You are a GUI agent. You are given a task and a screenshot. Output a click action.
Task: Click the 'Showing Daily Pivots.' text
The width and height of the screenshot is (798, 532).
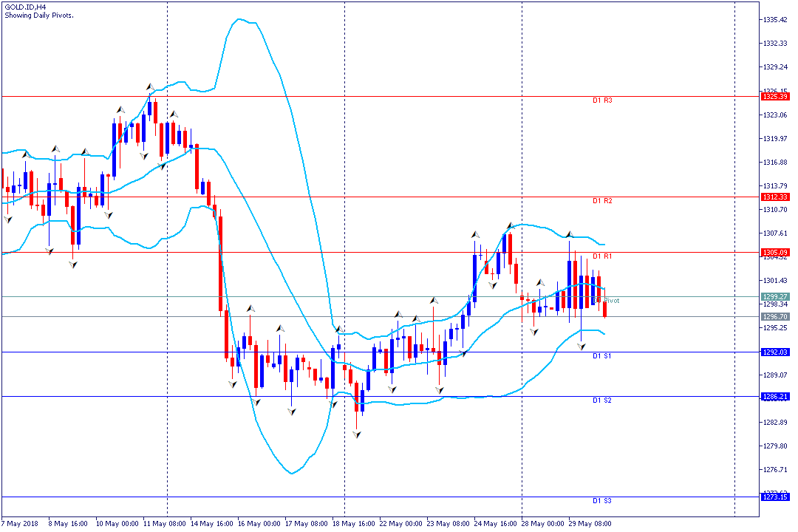coord(38,15)
